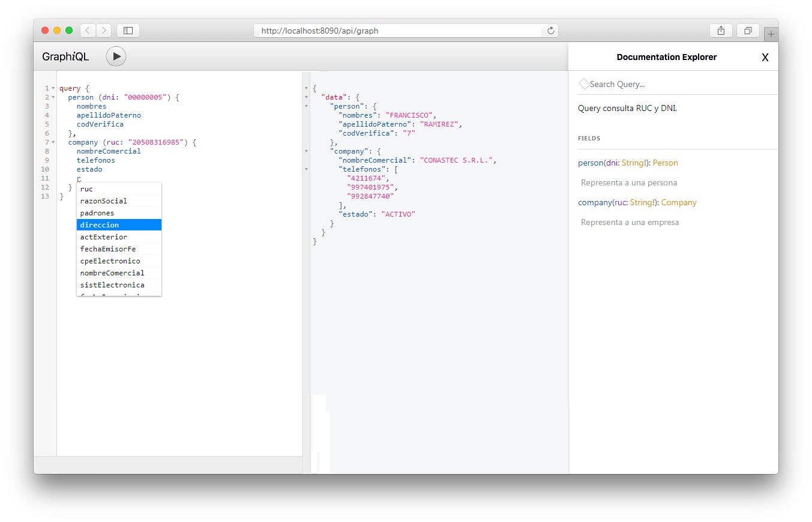Open the Person type link
Image resolution: width=812 pixels, height=522 pixels.
click(x=665, y=163)
